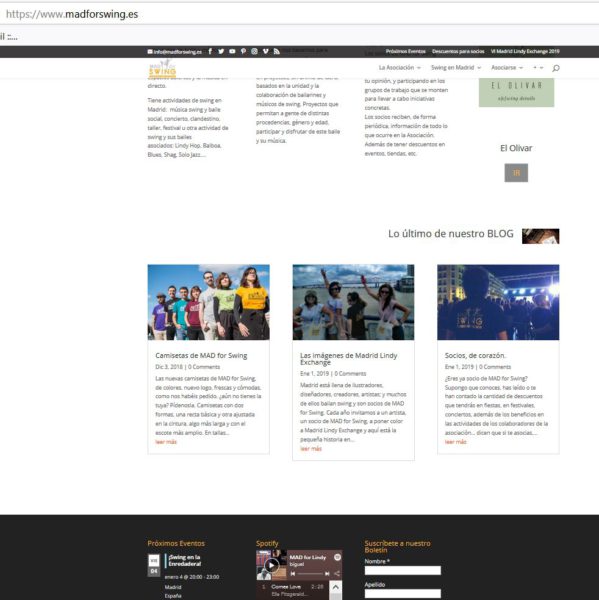The height and width of the screenshot is (600, 599).
Task: Click the IR button under El Olivar
Action: click(516, 173)
